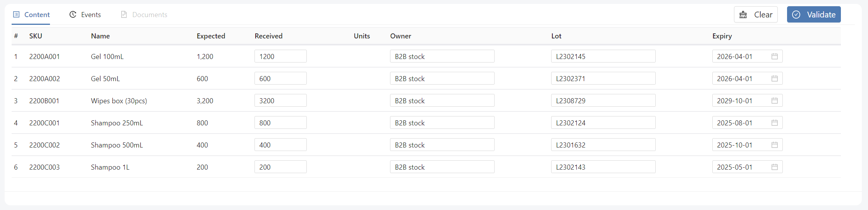Open calendar icon for Gel 50mL expiry
868x210 pixels.
click(x=774, y=78)
